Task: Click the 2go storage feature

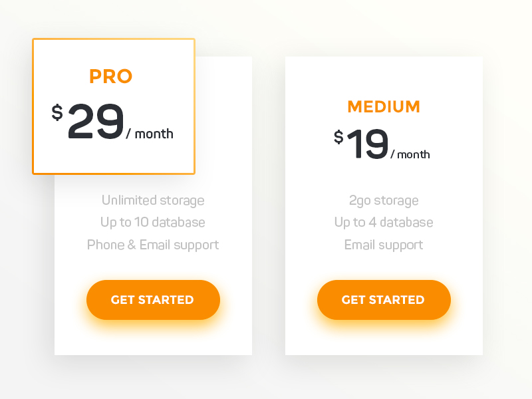Action: (x=384, y=200)
